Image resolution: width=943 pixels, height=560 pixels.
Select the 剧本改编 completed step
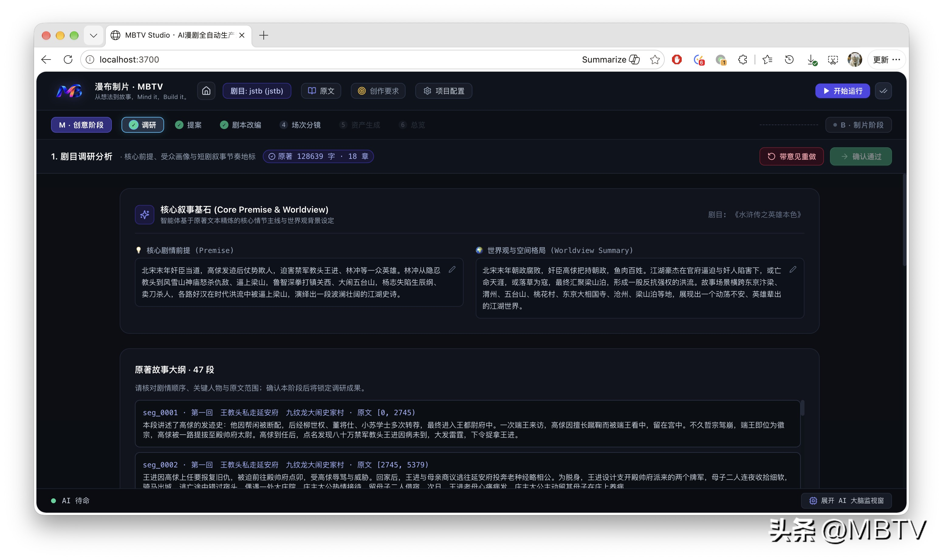pos(241,125)
